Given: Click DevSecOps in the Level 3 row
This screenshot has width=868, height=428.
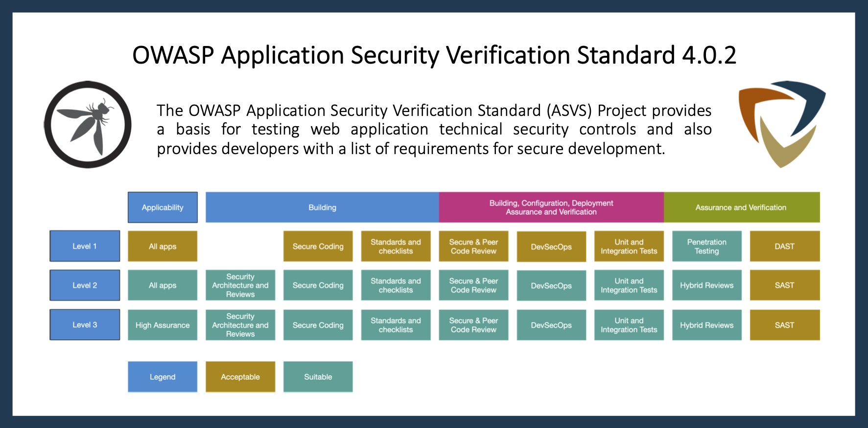Looking at the screenshot, I should [551, 325].
